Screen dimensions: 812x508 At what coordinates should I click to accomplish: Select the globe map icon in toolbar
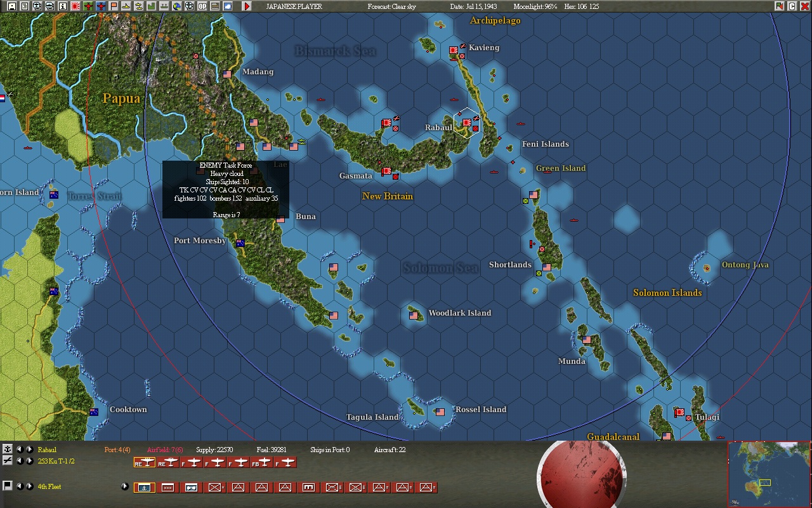point(177,6)
